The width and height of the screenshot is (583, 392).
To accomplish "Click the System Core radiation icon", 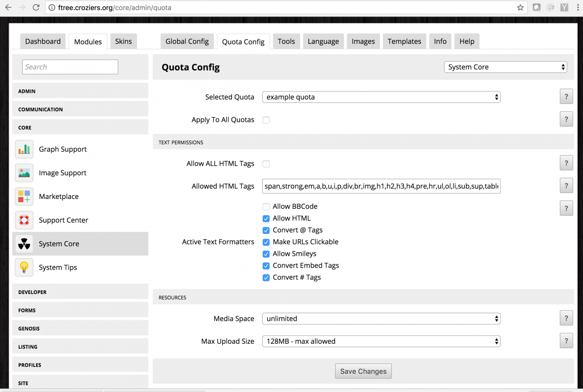I will click(24, 244).
